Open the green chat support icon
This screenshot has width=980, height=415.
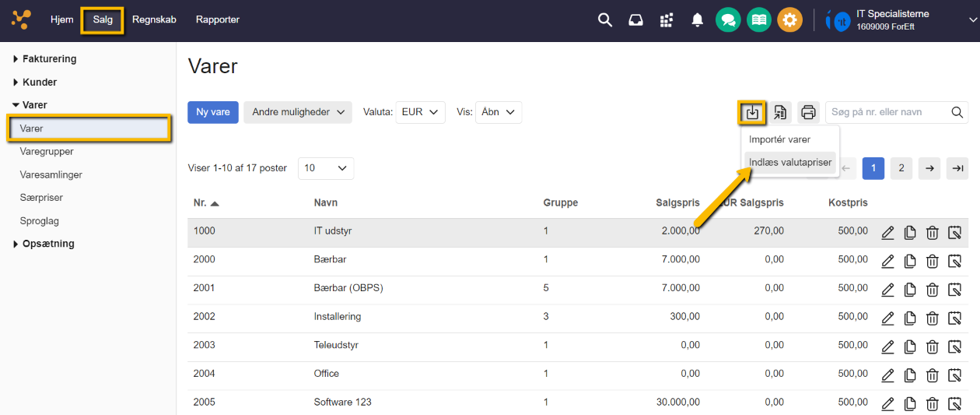click(728, 20)
